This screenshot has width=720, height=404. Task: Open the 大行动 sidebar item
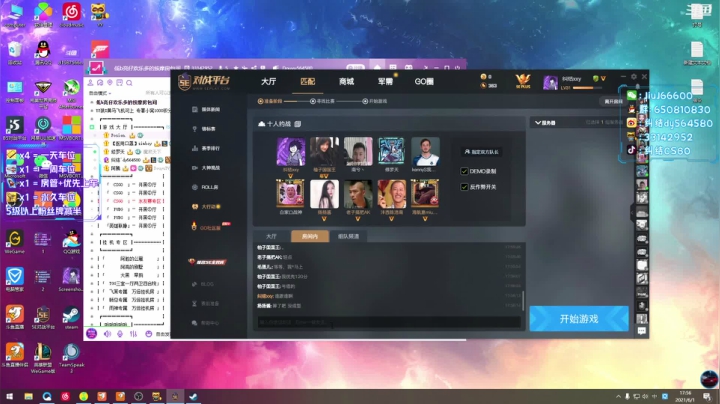205,207
